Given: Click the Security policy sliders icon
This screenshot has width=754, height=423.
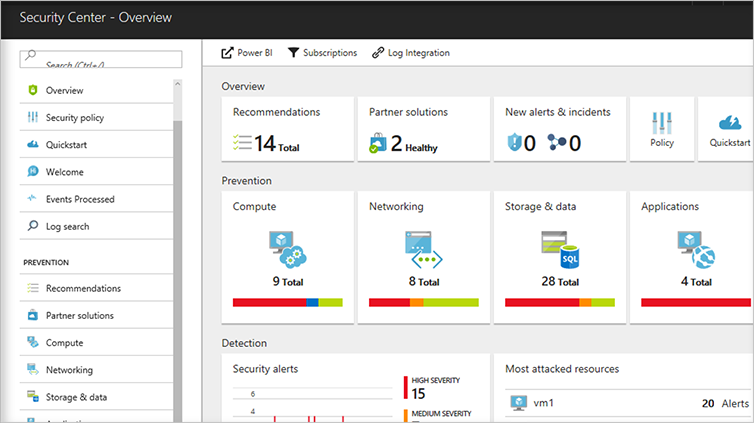Looking at the screenshot, I should pos(33,117).
